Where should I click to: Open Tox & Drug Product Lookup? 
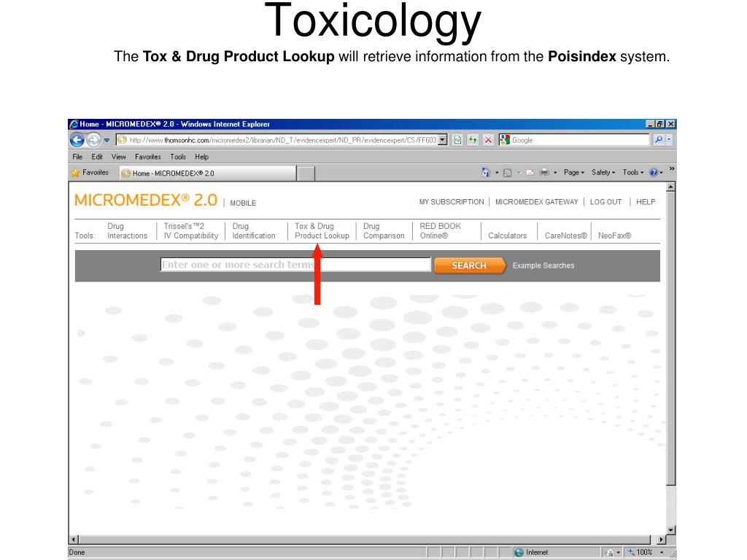(322, 231)
